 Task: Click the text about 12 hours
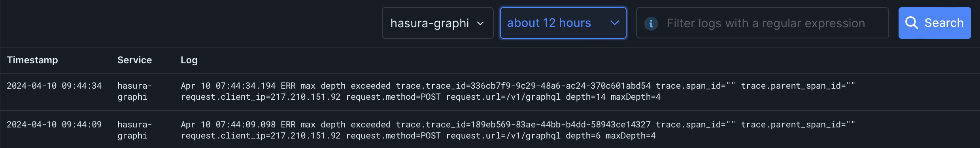[x=549, y=23]
